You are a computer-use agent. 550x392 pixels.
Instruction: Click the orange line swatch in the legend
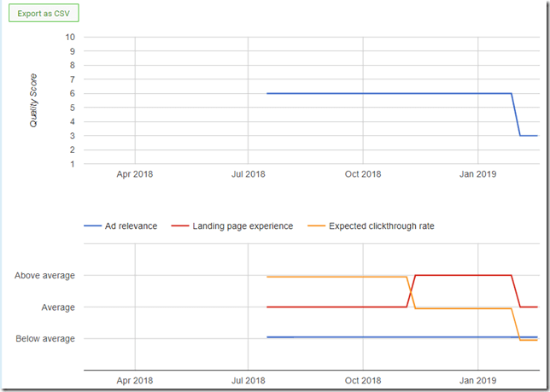pos(316,226)
